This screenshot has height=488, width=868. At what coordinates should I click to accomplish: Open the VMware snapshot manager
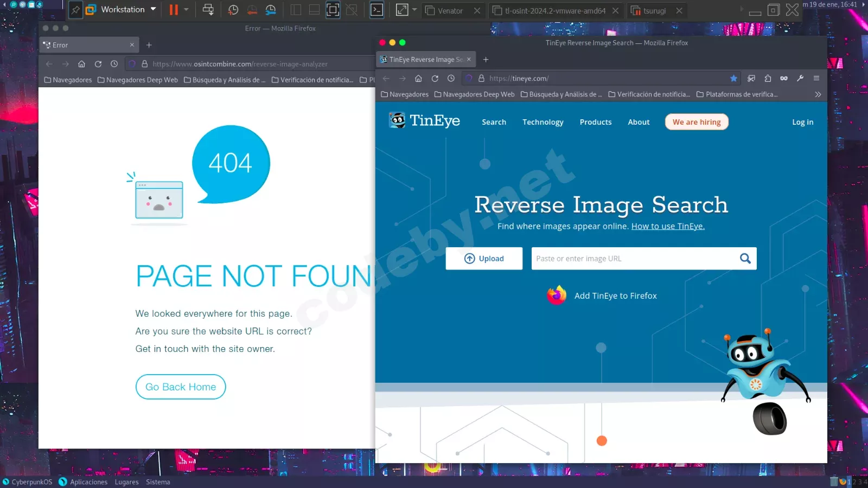(271, 10)
